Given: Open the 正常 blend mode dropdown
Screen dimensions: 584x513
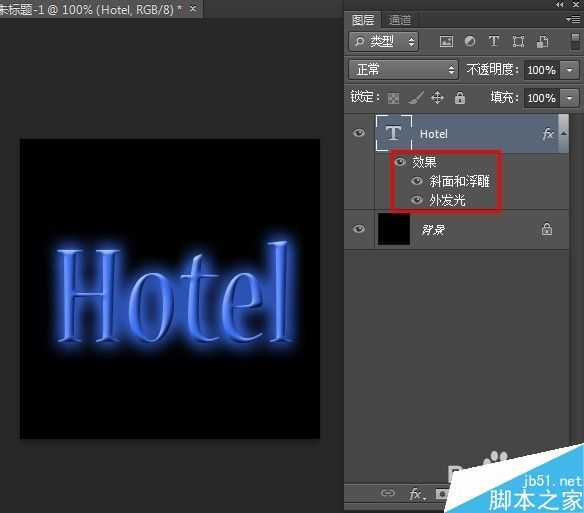Looking at the screenshot, I should 403,70.
